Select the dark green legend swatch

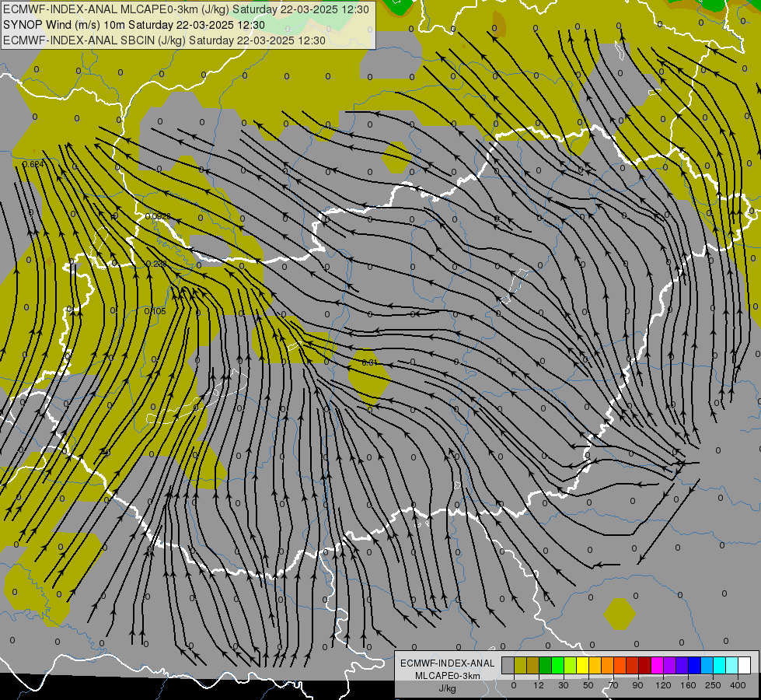click(x=545, y=665)
